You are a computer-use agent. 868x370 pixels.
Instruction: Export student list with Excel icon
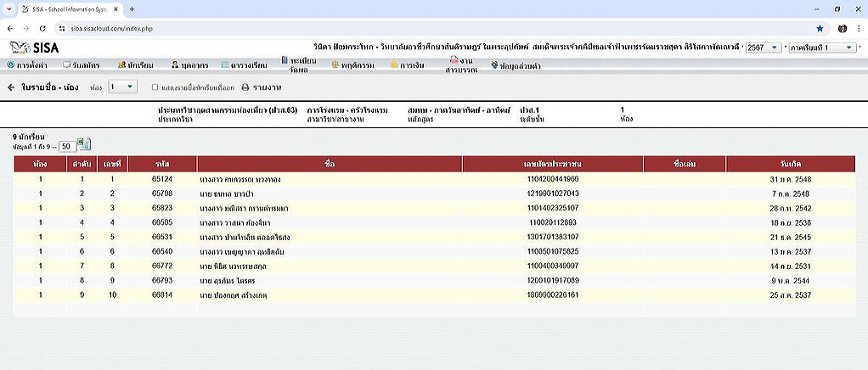point(83,143)
